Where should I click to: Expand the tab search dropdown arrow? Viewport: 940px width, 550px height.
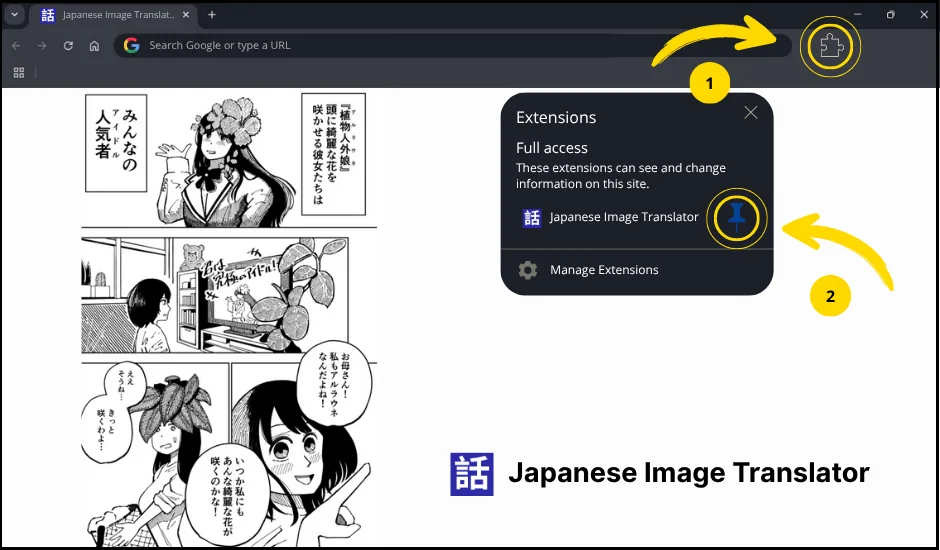pos(14,14)
